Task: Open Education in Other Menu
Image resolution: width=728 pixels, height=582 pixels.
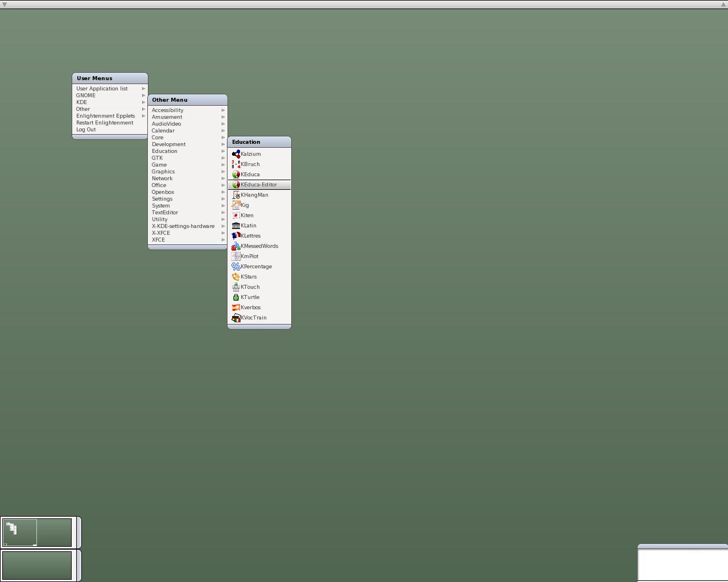Action: tap(187, 151)
